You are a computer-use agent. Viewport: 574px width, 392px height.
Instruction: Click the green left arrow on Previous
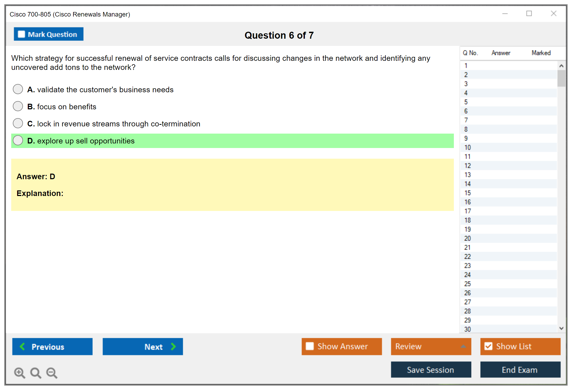point(22,346)
